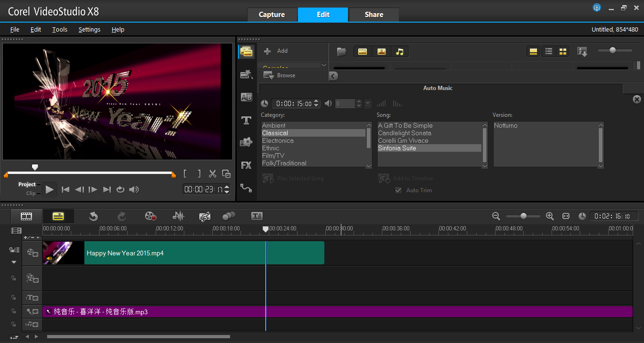This screenshot has width=644, height=343.
Task: Click the zoom in magnifier on timeline
Action: 550,216
